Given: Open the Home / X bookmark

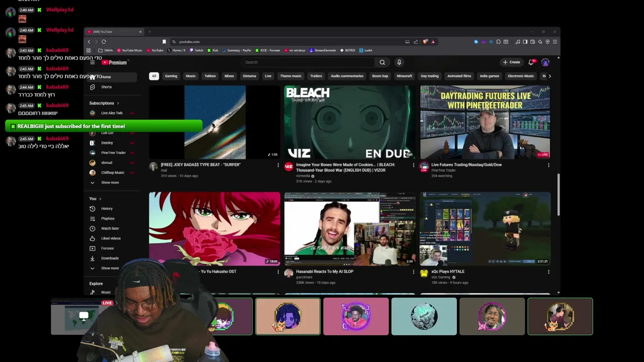Looking at the screenshot, I should tap(177, 50).
